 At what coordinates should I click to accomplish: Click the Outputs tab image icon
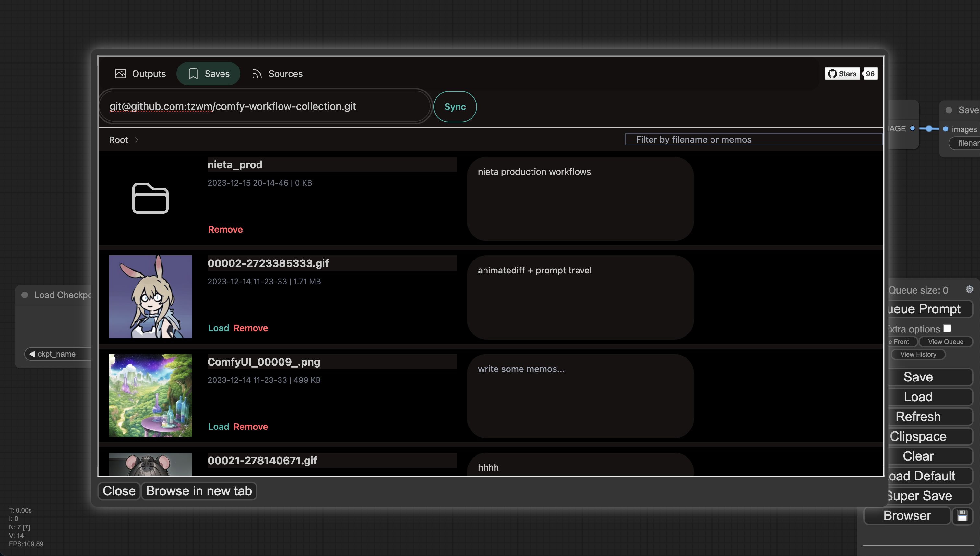pos(121,74)
